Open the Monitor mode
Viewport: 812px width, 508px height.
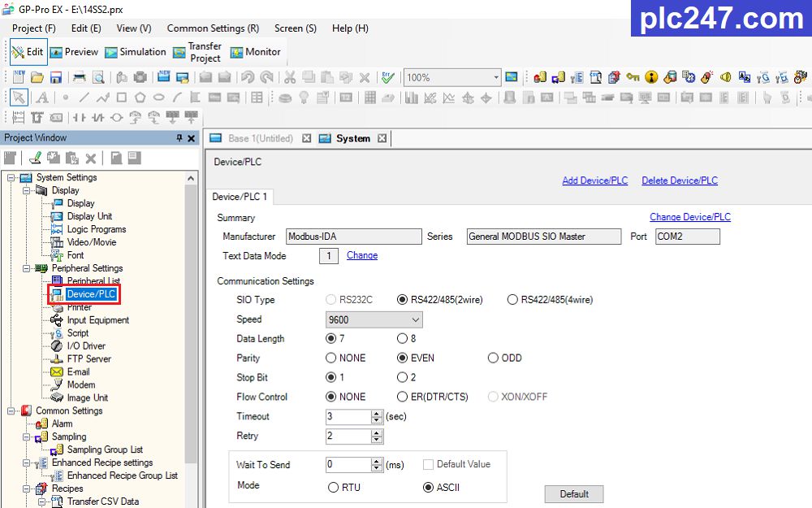(x=256, y=52)
